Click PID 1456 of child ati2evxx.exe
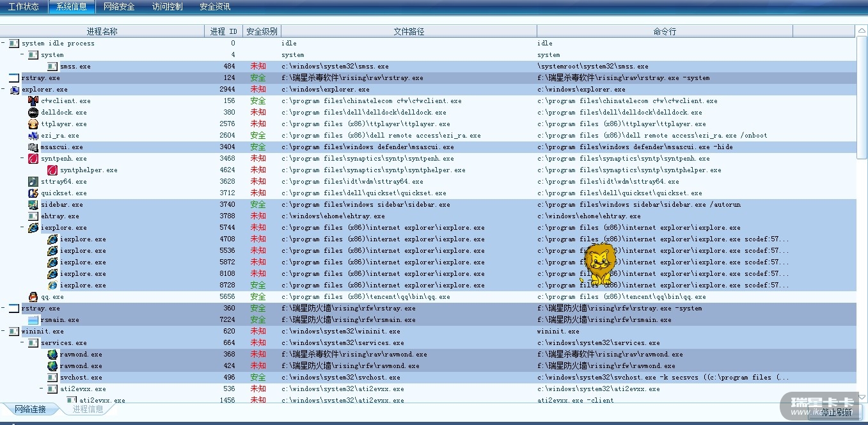Viewport: 868px width, 425px height. pos(227,401)
